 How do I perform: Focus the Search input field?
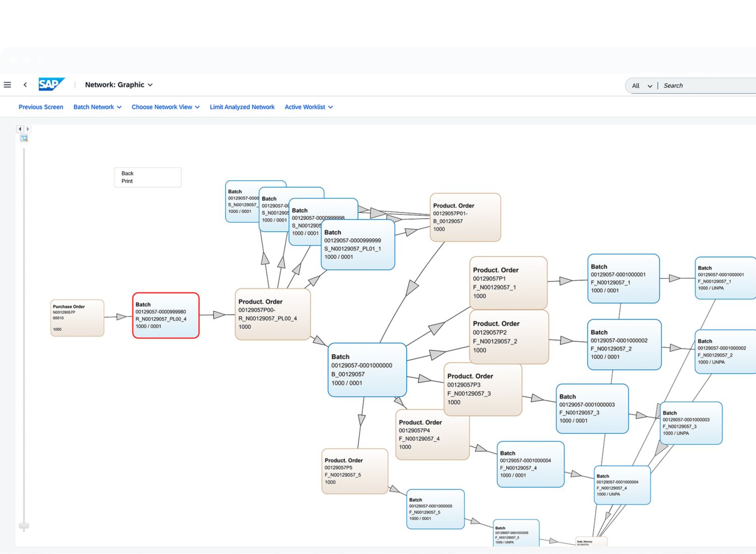click(706, 86)
